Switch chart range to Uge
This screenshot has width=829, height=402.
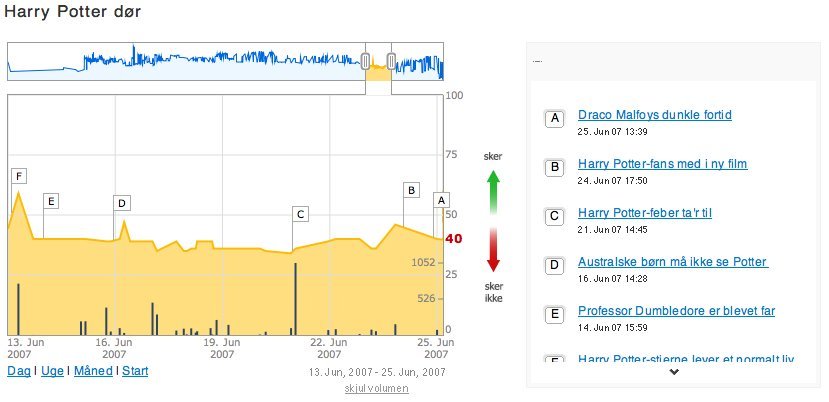point(52,371)
